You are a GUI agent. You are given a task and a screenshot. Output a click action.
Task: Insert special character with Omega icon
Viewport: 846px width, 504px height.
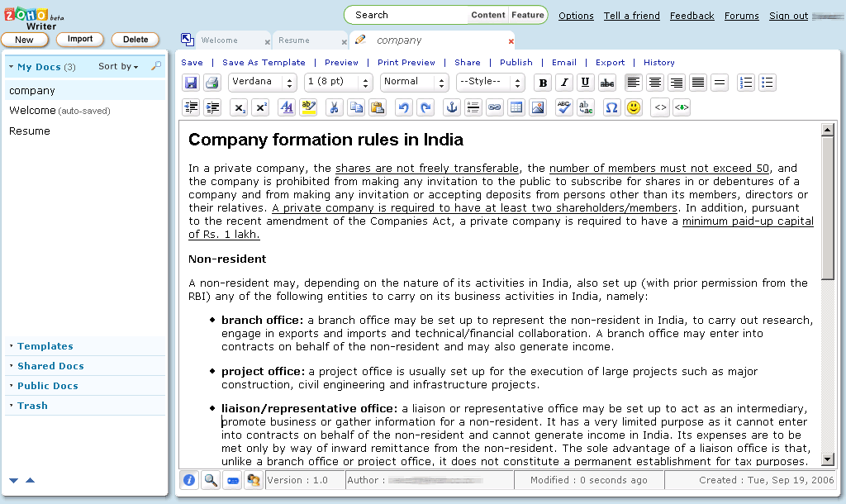pyautogui.click(x=611, y=107)
